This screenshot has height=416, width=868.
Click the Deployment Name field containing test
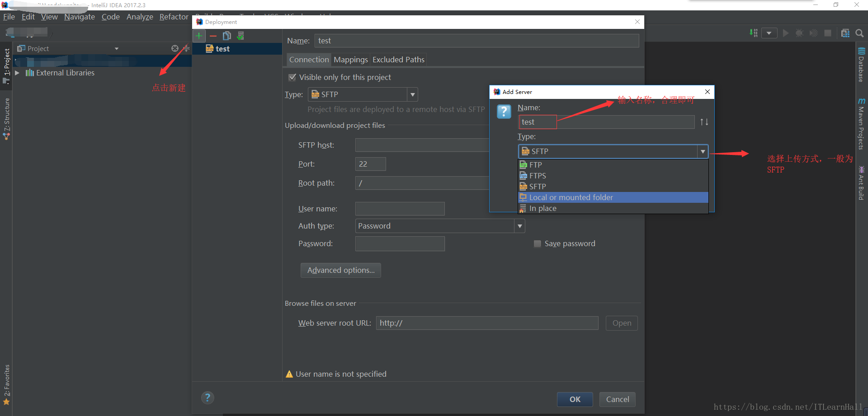pos(477,41)
